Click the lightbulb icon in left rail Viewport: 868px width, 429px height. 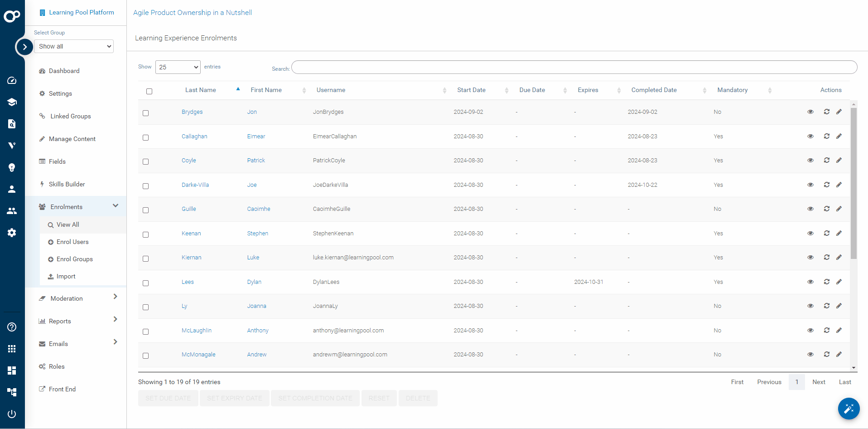click(12, 167)
